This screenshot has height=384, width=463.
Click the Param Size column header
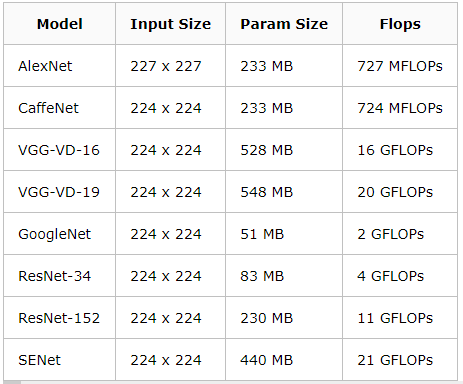(284, 24)
